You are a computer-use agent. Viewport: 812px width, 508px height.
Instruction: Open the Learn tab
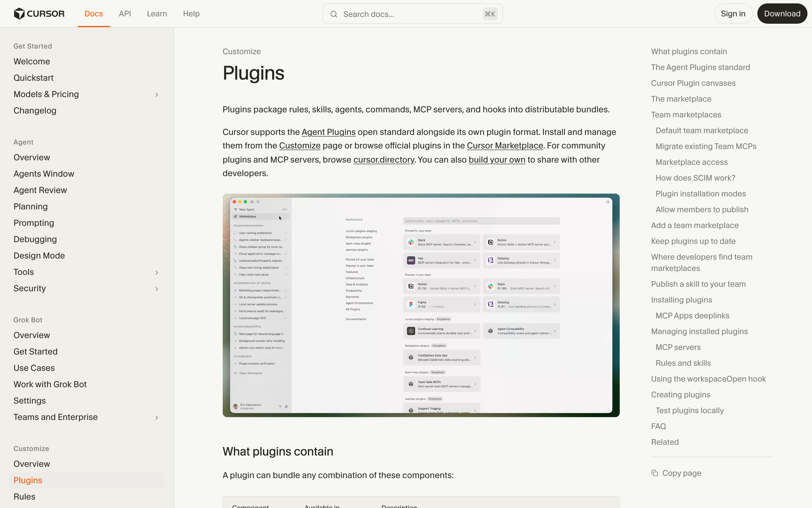pyautogui.click(x=157, y=14)
